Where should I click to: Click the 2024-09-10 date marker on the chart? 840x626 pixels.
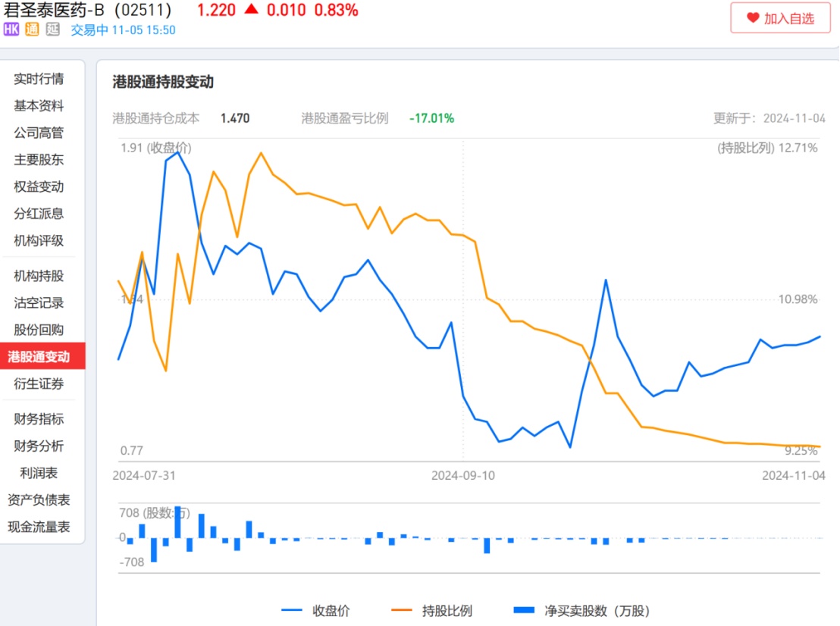pyautogui.click(x=462, y=476)
